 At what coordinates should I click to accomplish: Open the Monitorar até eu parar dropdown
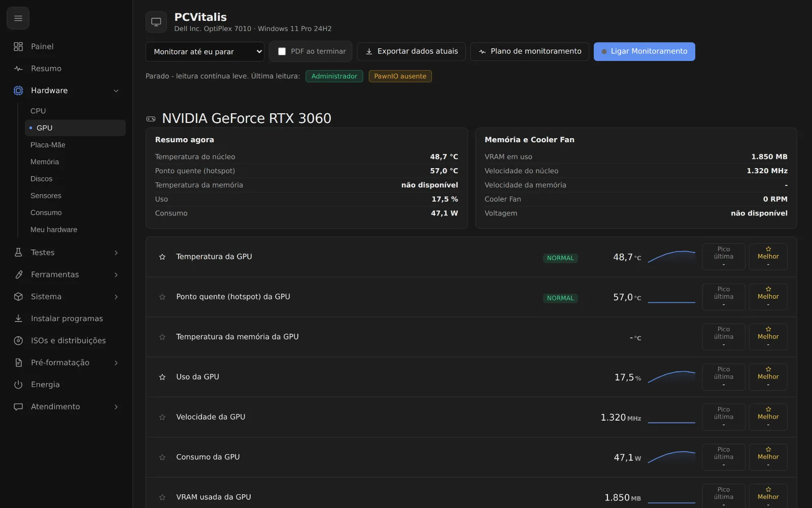205,51
